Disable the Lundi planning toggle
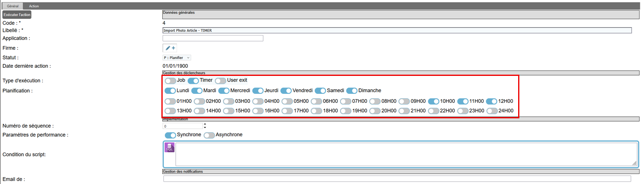Image resolution: width=644 pixels, height=184 pixels. pos(170,91)
